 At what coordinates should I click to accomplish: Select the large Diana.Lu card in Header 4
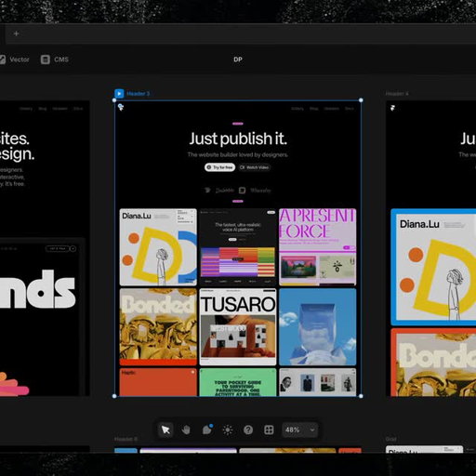click(x=433, y=267)
